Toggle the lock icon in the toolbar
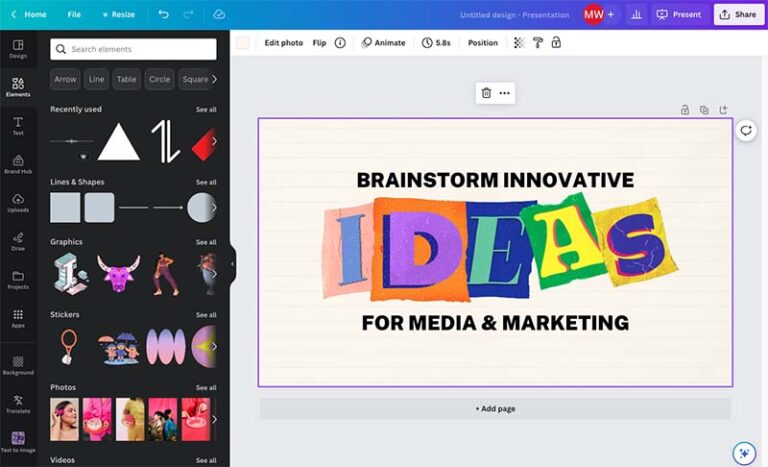Viewport: 768px width, 467px height. 556,43
